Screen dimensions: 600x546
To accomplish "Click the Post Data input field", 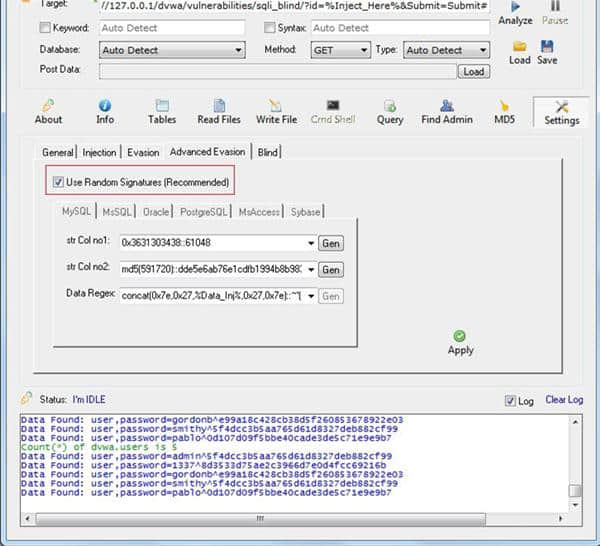I will [x=278, y=71].
